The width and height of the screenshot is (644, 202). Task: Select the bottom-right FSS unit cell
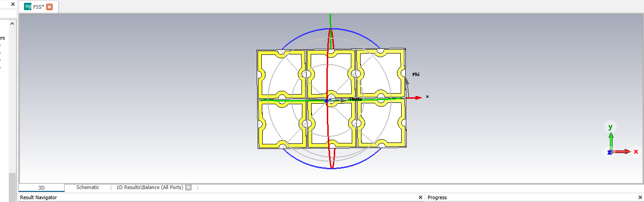381,123
